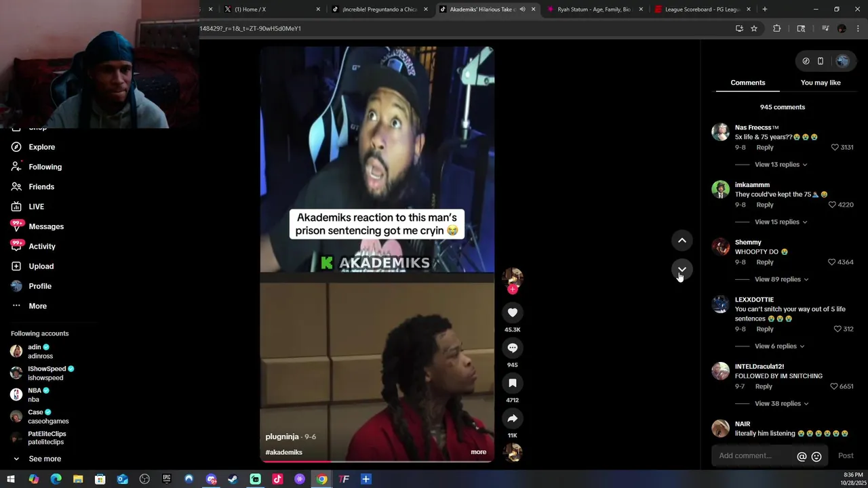Like INTELDracula12! comment with 6651 likes
This screenshot has height=488, width=868.
click(833, 386)
